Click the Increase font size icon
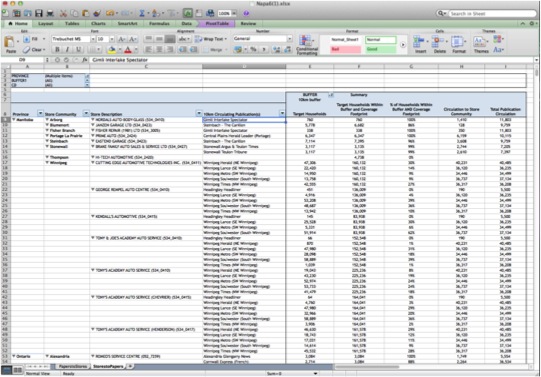 point(121,39)
